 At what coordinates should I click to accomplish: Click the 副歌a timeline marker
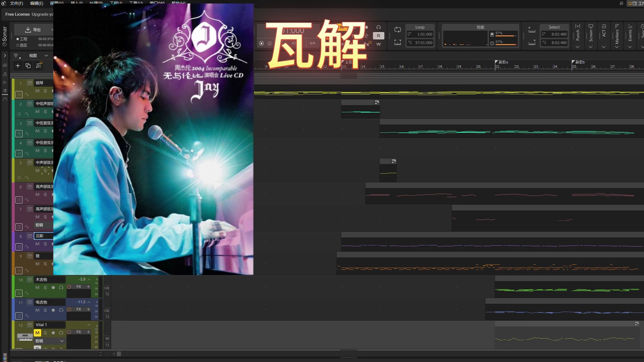tap(501, 62)
